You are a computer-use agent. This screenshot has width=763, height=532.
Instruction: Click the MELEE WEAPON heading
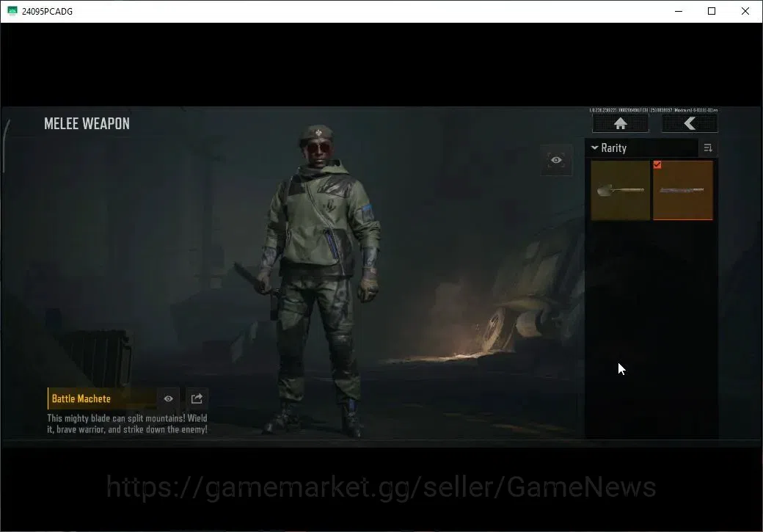coord(87,123)
